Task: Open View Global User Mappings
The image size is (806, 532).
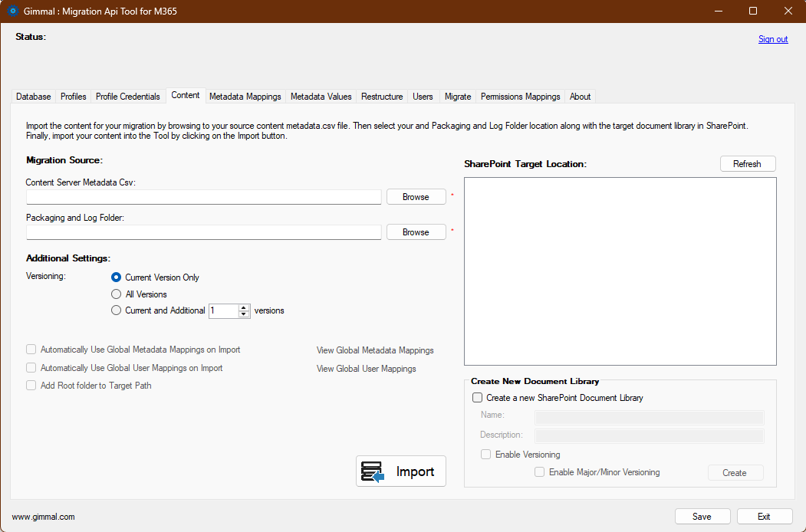Action: pyautogui.click(x=366, y=368)
